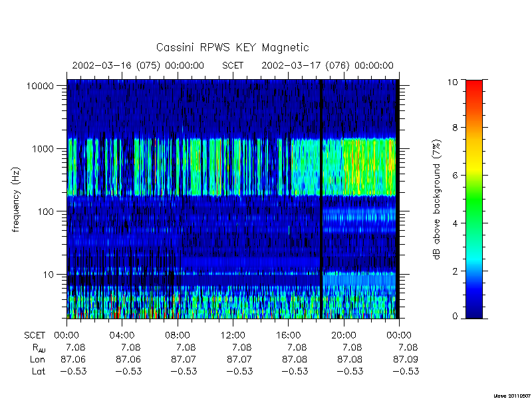Click the black data gap line after 18:00
The height and width of the screenshot is (399, 532).
click(x=321, y=199)
